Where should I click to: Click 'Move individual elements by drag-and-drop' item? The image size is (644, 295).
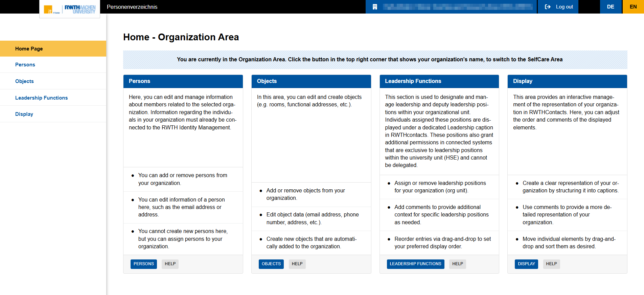coord(567,243)
